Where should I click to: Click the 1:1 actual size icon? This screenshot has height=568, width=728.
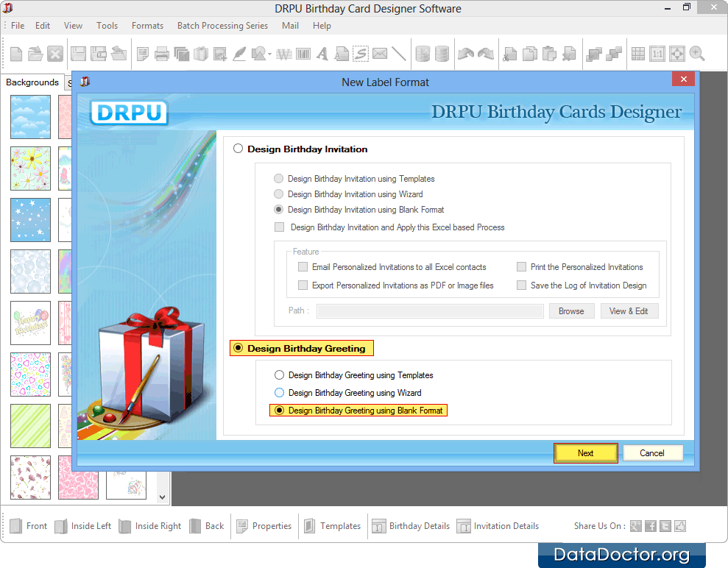(x=657, y=54)
